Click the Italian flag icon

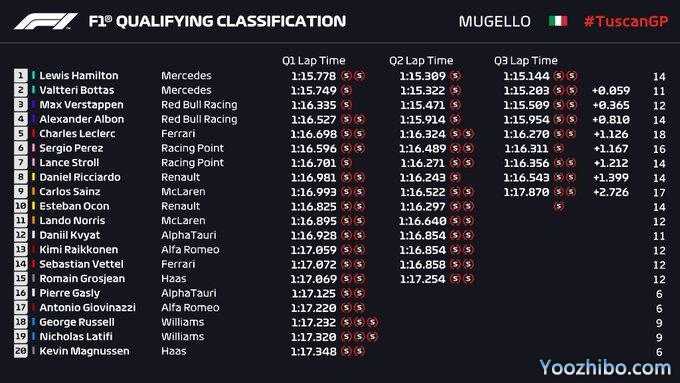[558, 21]
